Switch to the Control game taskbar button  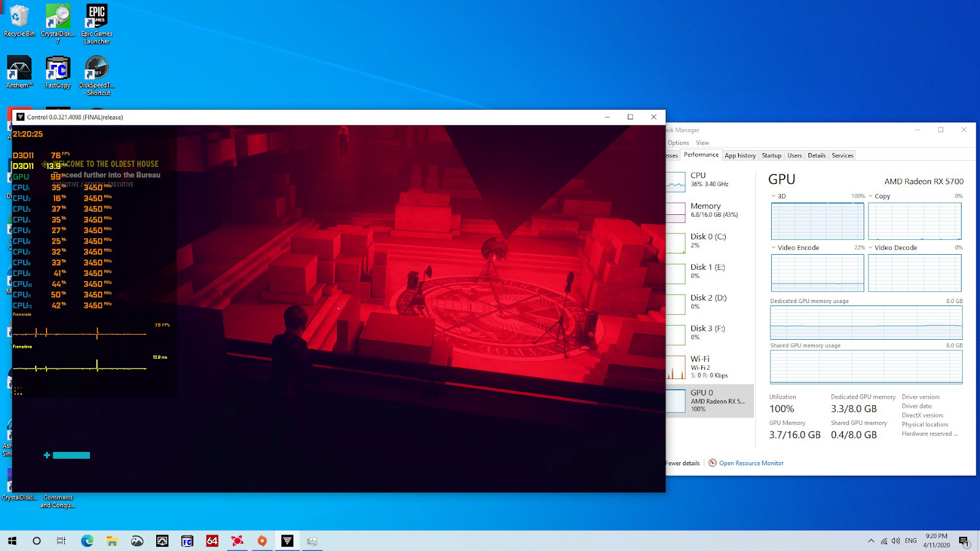click(x=287, y=541)
